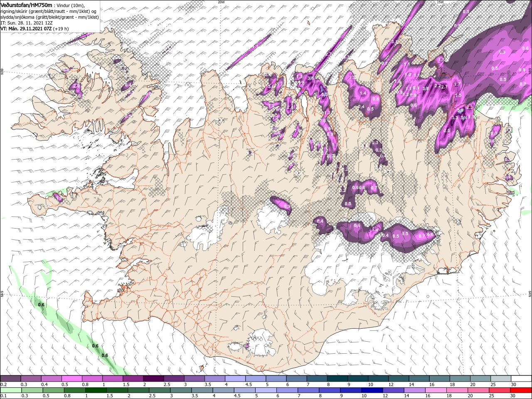Click the "2.5" label on the snow scale
Screen dimensions: 532x399
pos(167,384)
